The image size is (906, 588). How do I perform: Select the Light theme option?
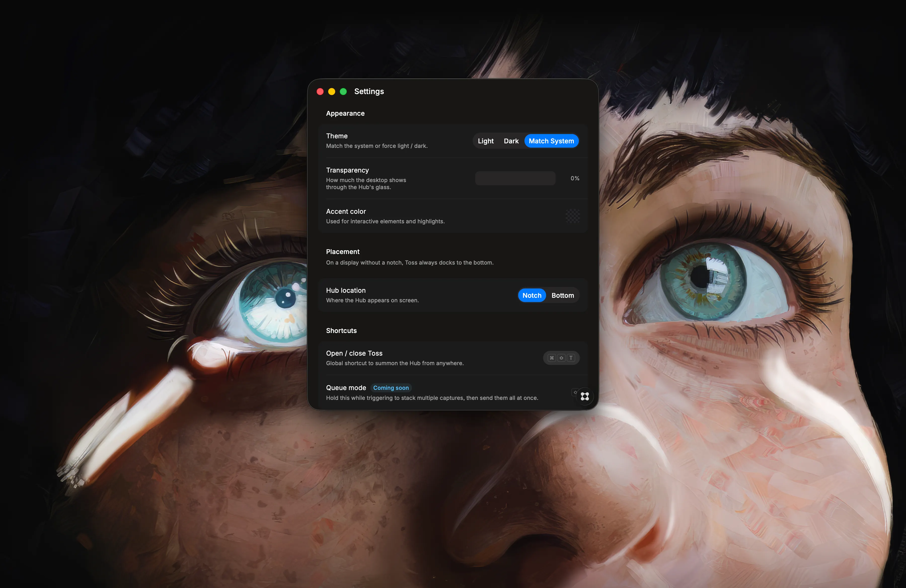pyautogui.click(x=485, y=141)
